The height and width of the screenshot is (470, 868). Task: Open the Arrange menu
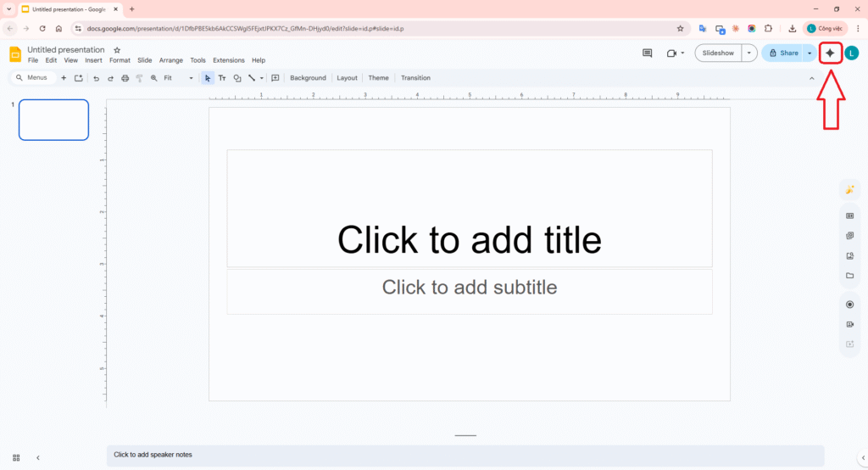click(170, 61)
